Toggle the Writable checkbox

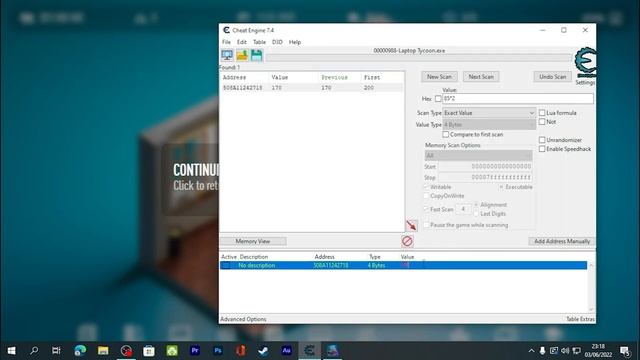click(x=426, y=187)
